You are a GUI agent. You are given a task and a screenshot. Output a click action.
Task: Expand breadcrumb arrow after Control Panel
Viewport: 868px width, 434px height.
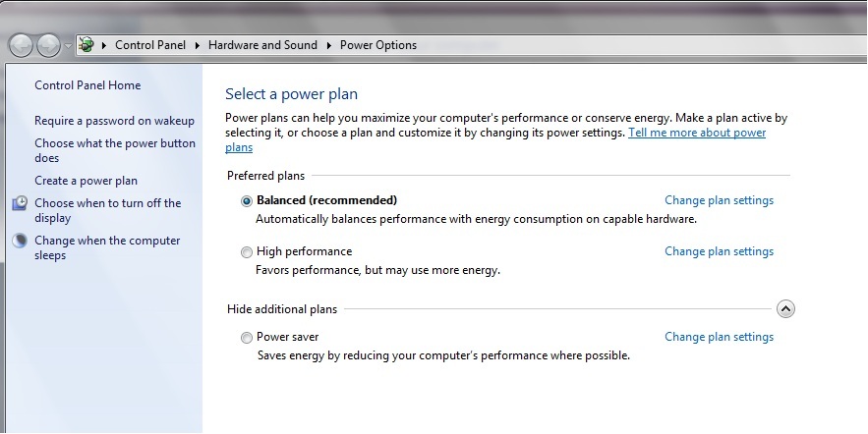[x=198, y=45]
